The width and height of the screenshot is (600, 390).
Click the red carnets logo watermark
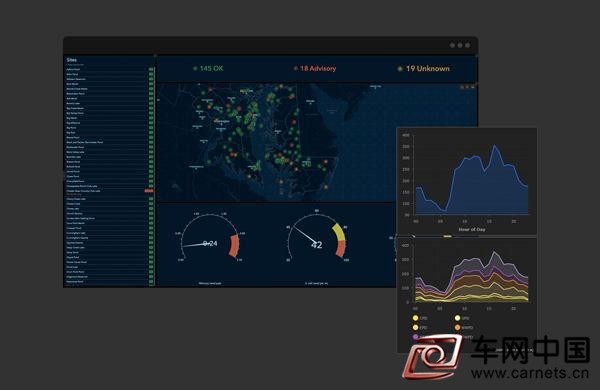coord(432,356)
